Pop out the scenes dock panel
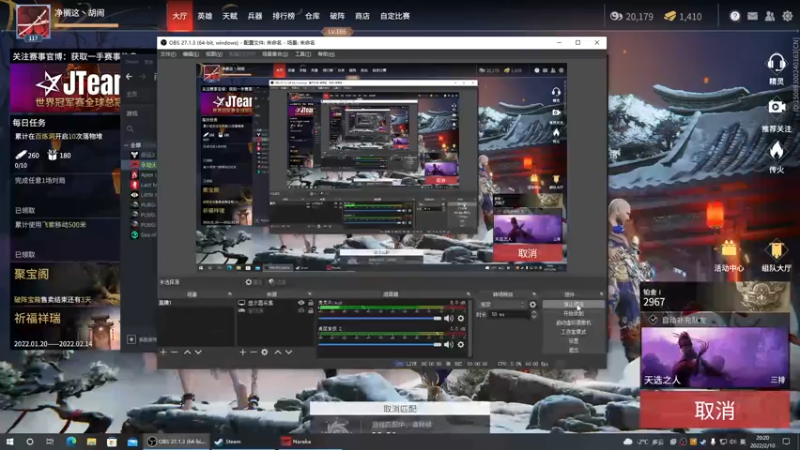Image resolution: width=800 pixels, height=450 pixels. pos(230,294)
